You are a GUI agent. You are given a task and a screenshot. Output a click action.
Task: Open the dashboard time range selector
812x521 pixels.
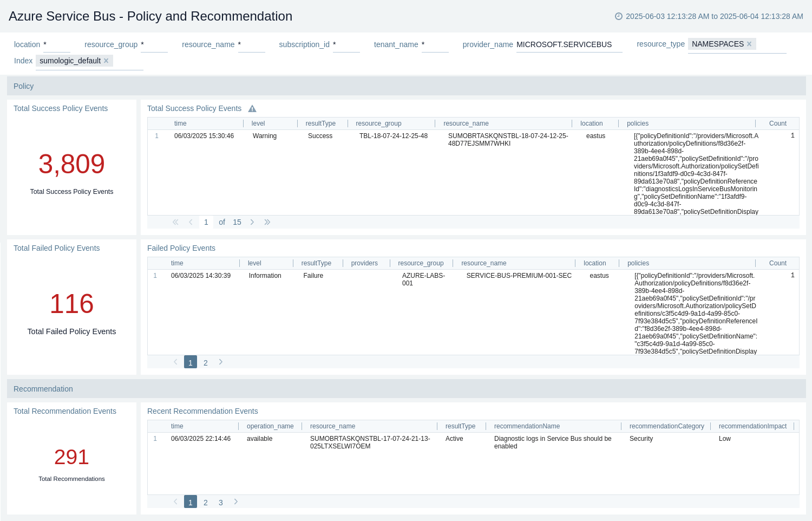(709, 16)
